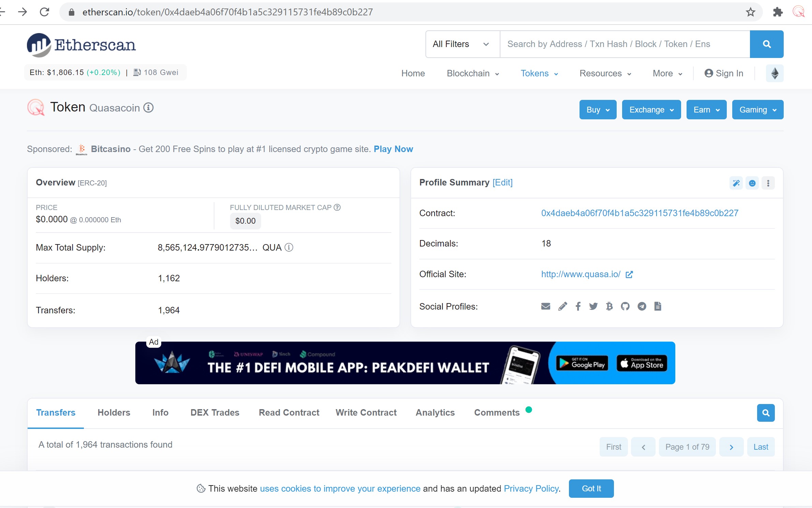Click the Bitcointalk social profile icon

(x=609, y=306)
